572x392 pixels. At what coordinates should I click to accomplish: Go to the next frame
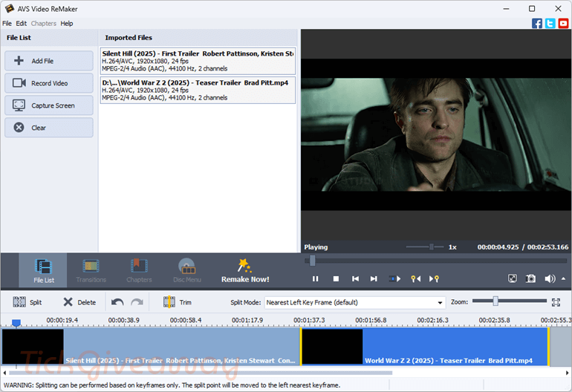tap(374, 279)
